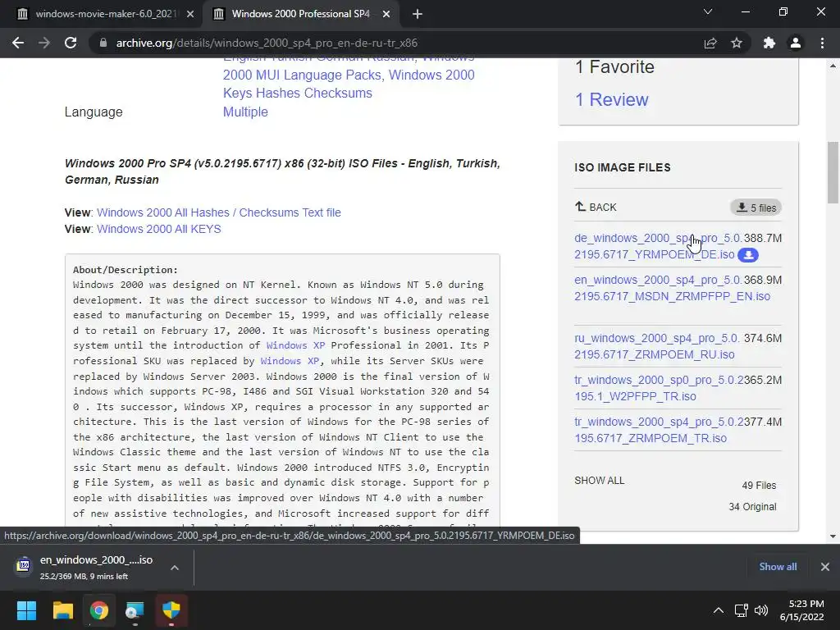The height and width of the screenshot is (630, 840).
Task: Click the scrollbar up arrow
Action: click(x=833, y=66)
